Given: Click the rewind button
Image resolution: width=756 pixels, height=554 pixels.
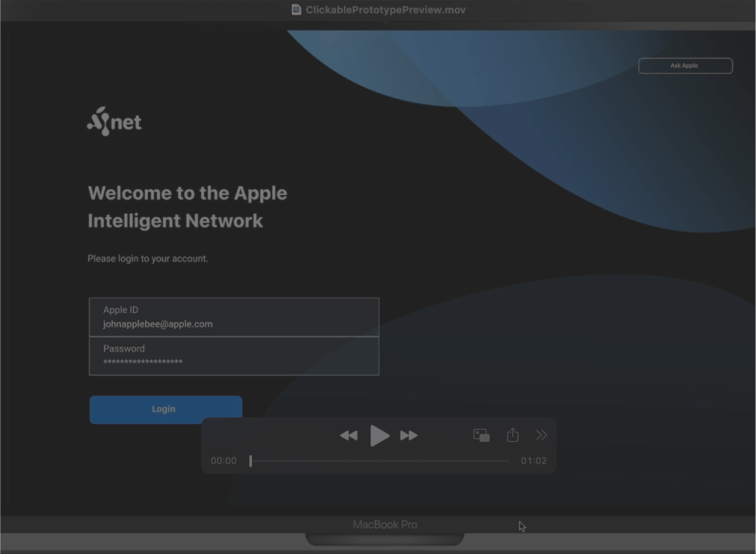Looking at the screenshot, I should [349, 436].
